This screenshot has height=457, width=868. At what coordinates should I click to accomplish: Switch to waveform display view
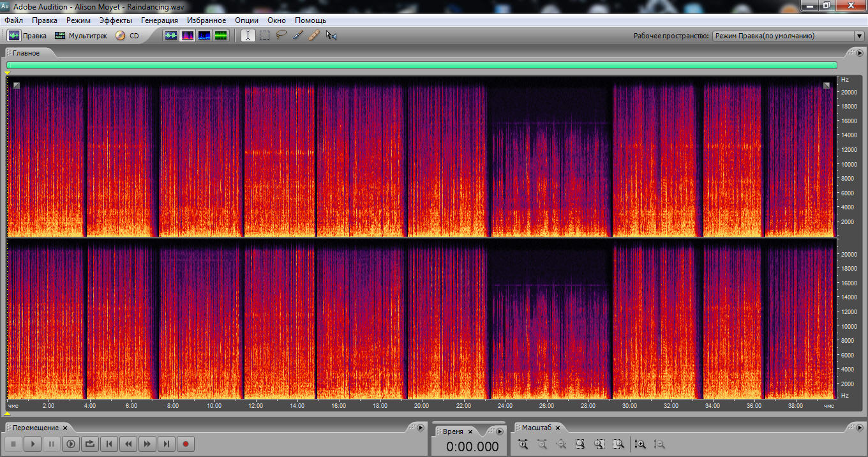171,36
